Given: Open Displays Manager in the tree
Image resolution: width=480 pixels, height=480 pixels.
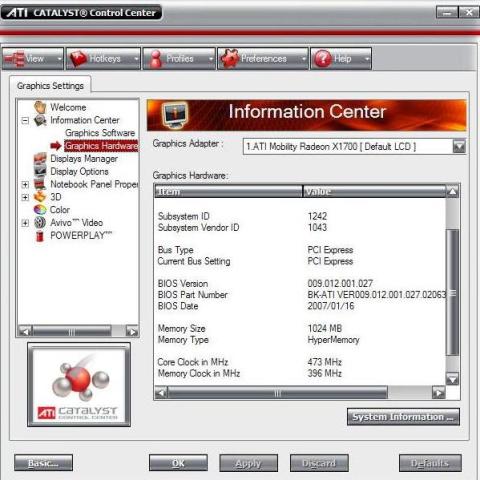Looking at the screenshot, I should (84, 158).
